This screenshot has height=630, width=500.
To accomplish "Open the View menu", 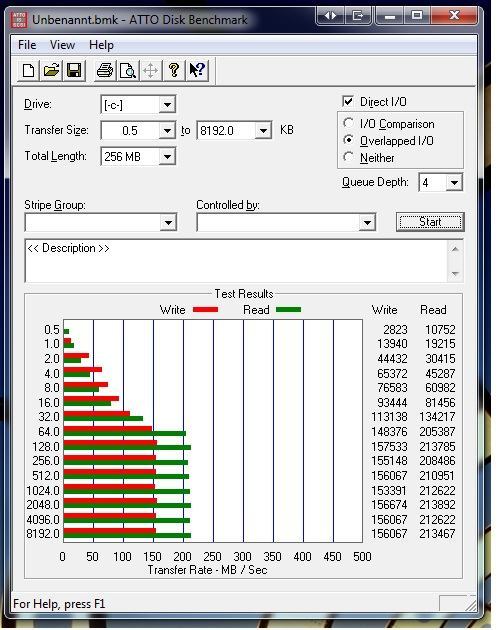I will (62, 45).
